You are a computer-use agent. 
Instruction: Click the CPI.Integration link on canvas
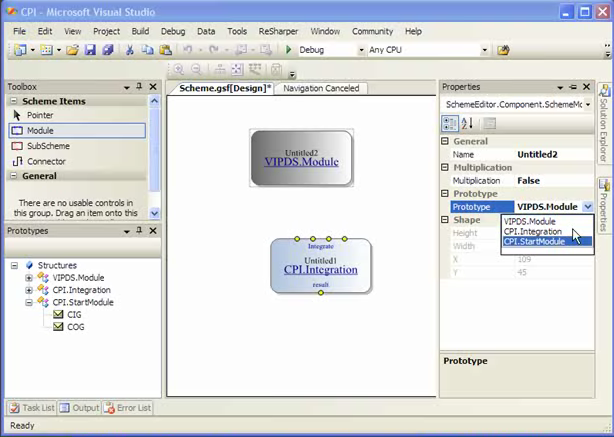pos(320,270)
